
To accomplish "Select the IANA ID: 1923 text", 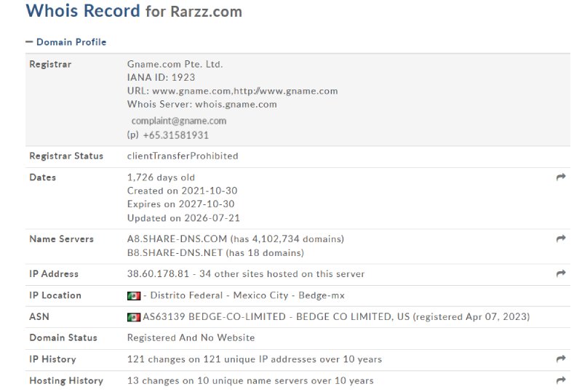I will pyautogui.click(x=161, y=77).
